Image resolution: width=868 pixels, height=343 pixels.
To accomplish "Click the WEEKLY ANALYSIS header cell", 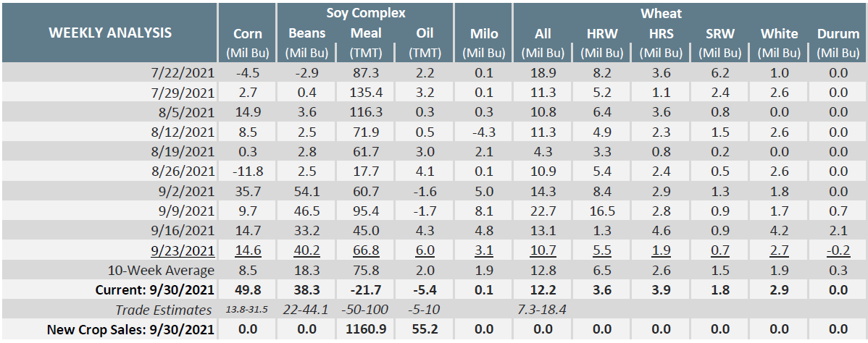I will [x=110, y=33].
